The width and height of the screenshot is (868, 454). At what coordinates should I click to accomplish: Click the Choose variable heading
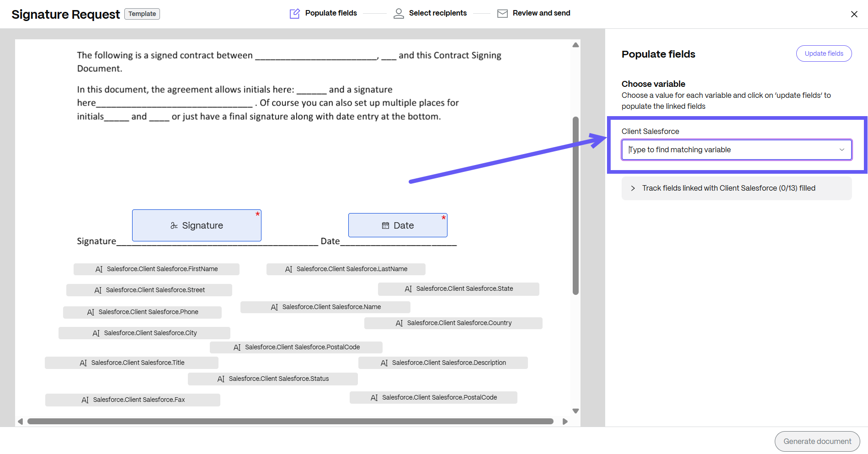click(653, 84)
